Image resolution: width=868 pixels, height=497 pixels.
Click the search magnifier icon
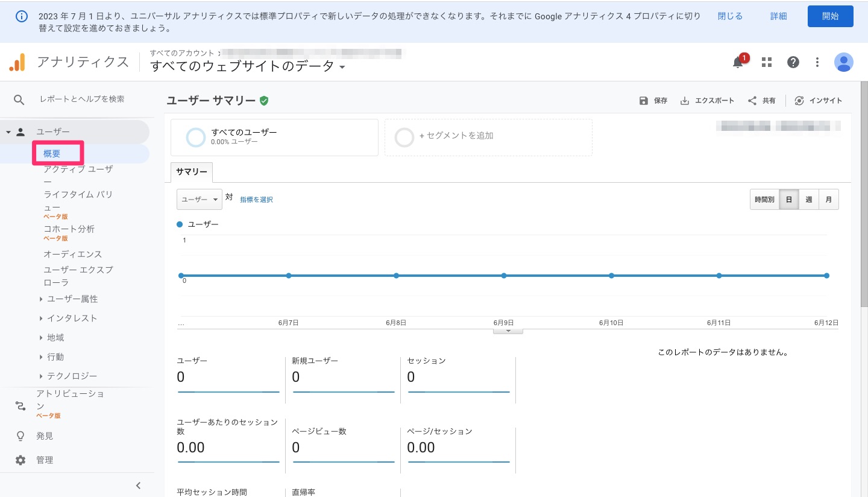20,100
